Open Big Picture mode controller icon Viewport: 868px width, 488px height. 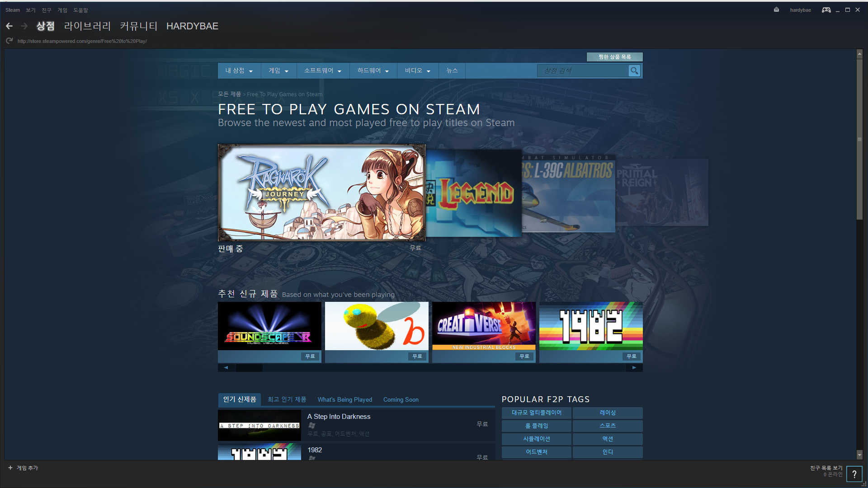(x=826, y=10)
